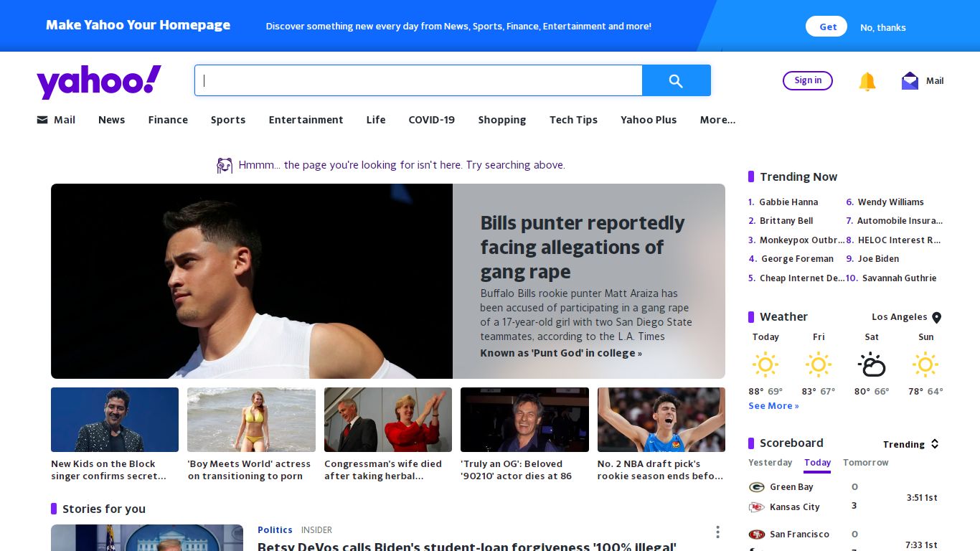This screenshot has width=980, height=551.
Task: Open Tech Tips in the navigation bar
Action: (573, 120)
